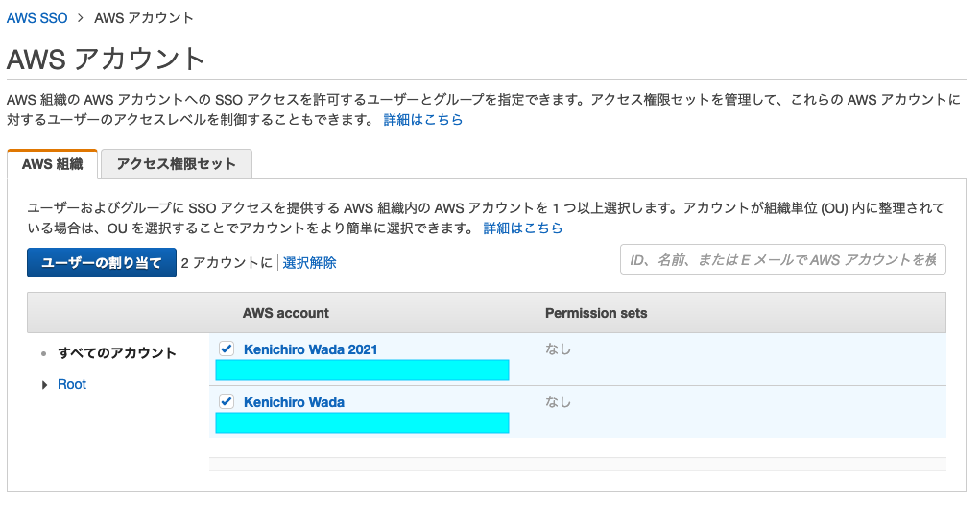Expand the Root tree node arrow

coord(44,385)
